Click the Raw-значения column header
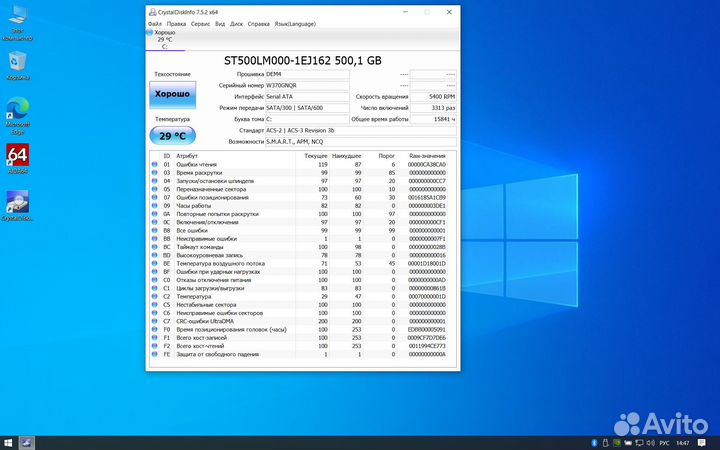 point(427,156)
